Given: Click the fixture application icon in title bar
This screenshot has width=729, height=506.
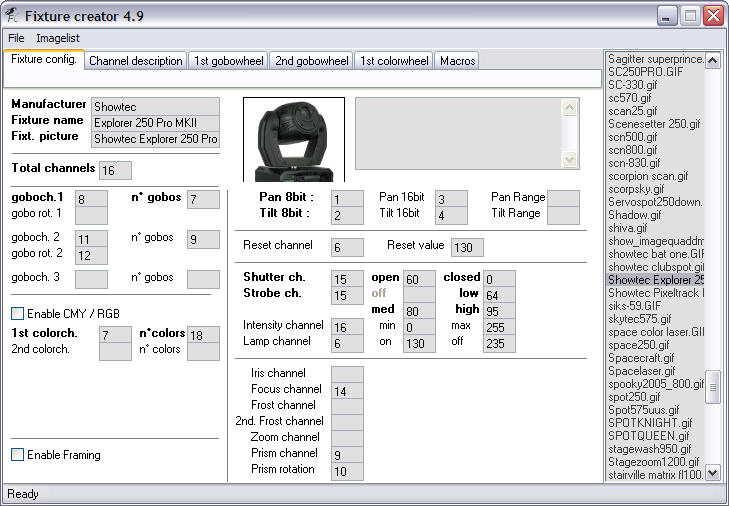Looking at the screenshot, I should coord(11,16).
